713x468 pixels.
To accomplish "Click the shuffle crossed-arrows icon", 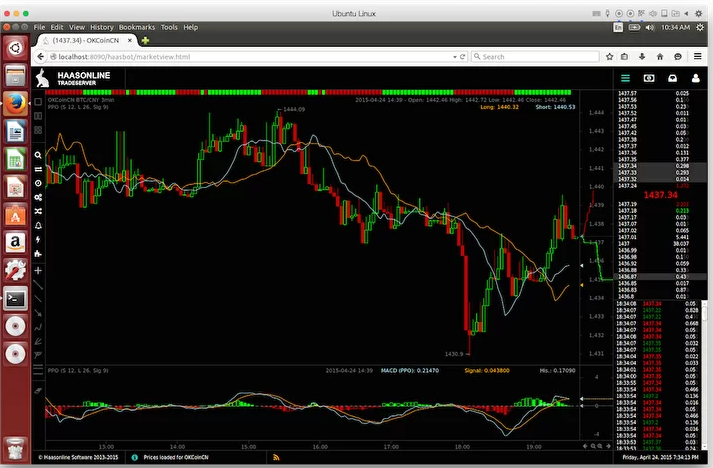I will [x=38, y=211].
